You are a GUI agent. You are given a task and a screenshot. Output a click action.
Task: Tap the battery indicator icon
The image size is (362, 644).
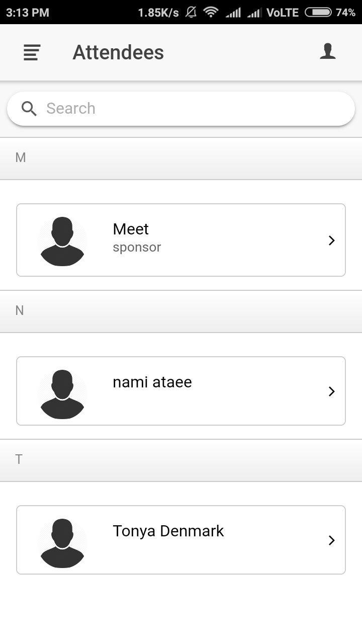click(318, 12)
